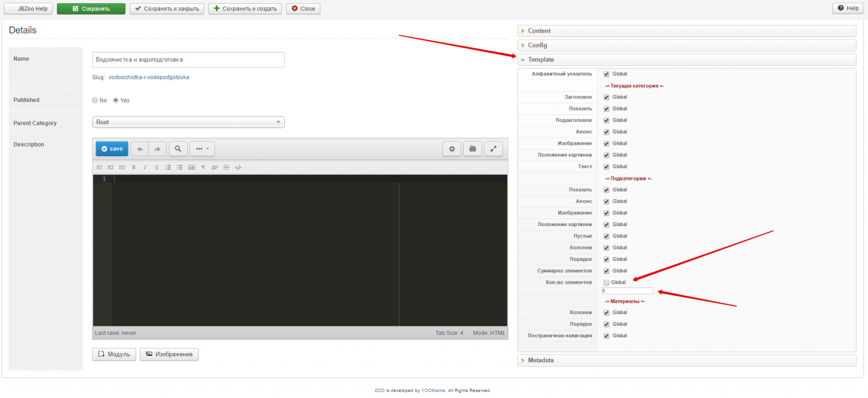Click Last save: never status text
This screenshot has height=398, width=868.
116,333
